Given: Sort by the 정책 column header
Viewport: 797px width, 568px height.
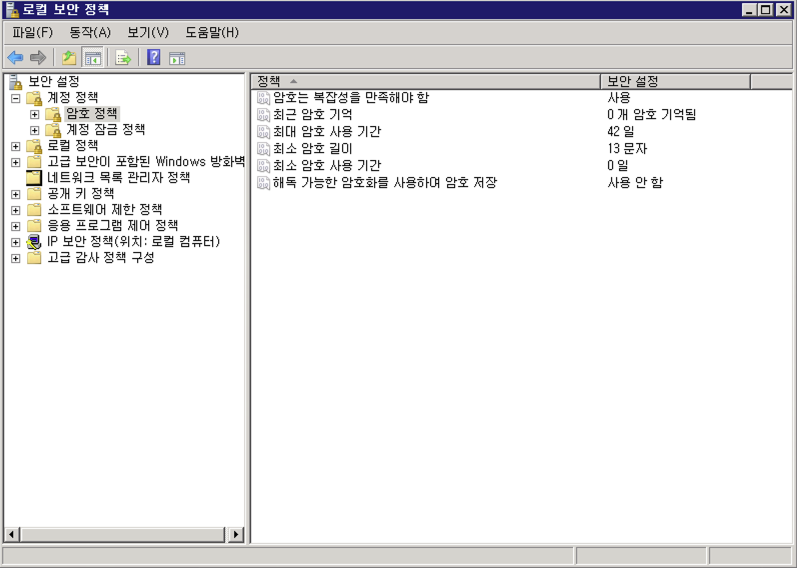Looking at the screenshot, I should pyautogui.click(x=426, y=81).
